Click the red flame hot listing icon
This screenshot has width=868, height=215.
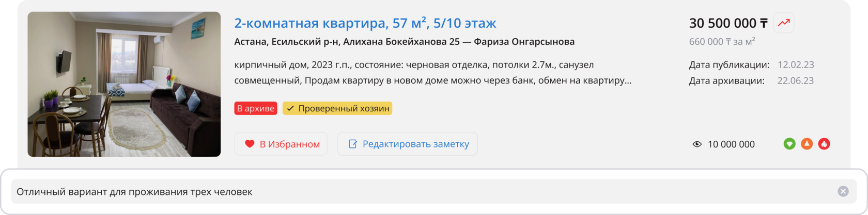pyautogui.click(x=824, y=144)
